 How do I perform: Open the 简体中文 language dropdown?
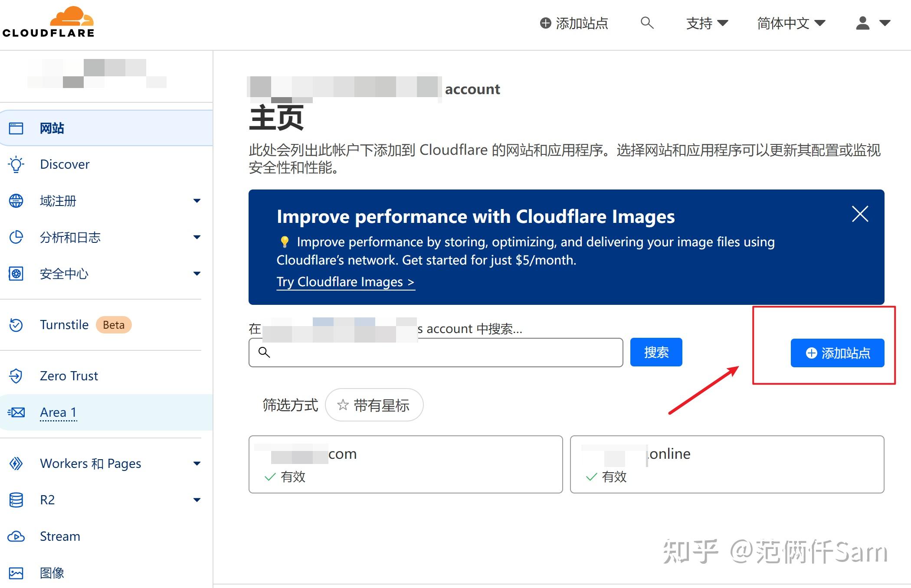[791, 23]
